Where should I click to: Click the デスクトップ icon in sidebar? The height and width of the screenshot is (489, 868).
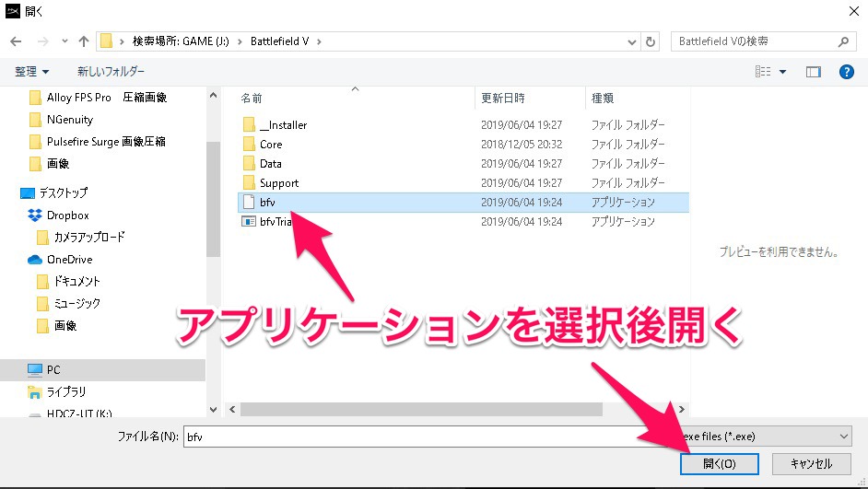28,193
